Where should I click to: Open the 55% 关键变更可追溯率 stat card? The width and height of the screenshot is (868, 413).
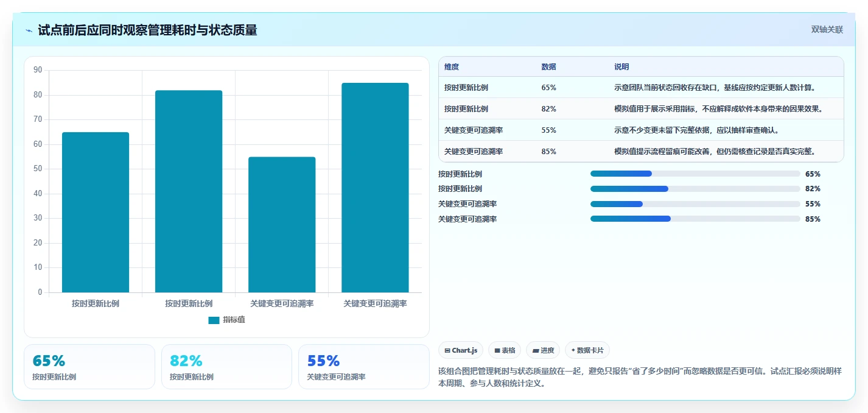pyautogui.click(x=364, y=367)
